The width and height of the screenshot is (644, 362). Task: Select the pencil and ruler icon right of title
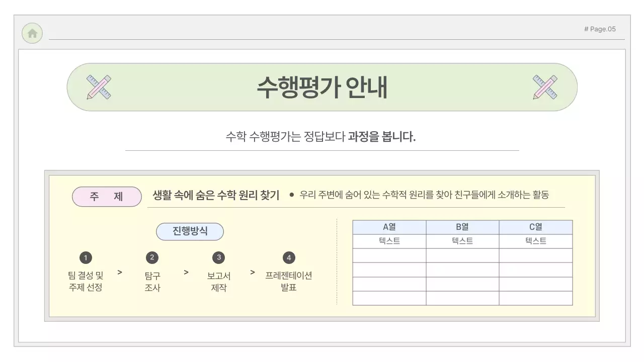click(x=545, y=86)
